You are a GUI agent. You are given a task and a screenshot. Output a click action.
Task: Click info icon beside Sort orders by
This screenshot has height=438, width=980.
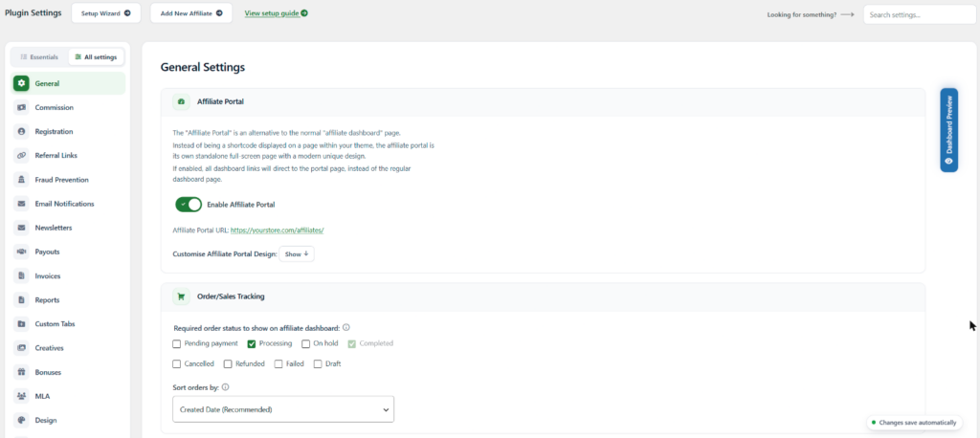(x=226, y=387)
